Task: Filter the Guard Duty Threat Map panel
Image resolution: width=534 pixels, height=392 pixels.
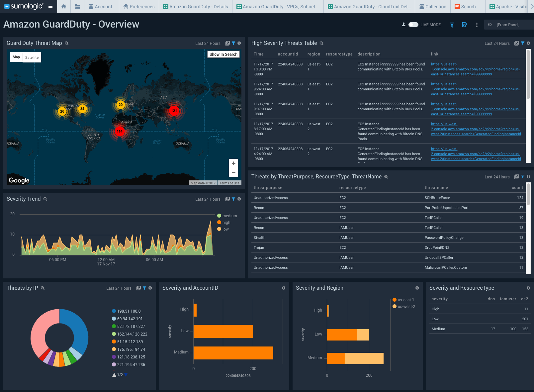Action: 233,43
